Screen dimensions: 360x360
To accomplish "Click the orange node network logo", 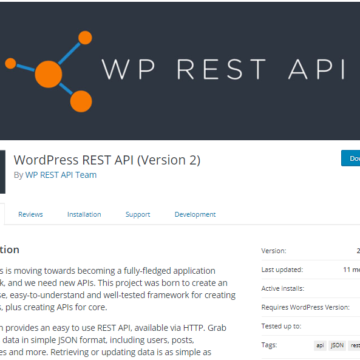I will click(x=49, y=71).
